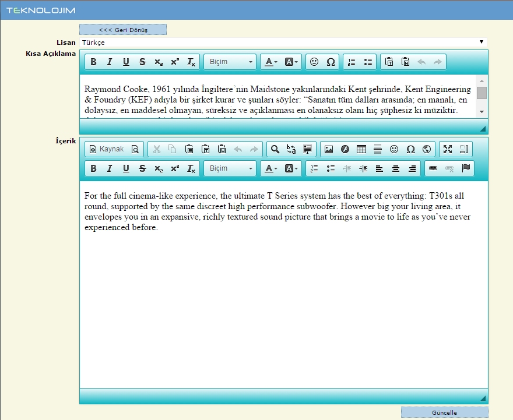Submit the form with the Güncelle button
Viewport: 513px width, 420px height.
pos(444,412)
